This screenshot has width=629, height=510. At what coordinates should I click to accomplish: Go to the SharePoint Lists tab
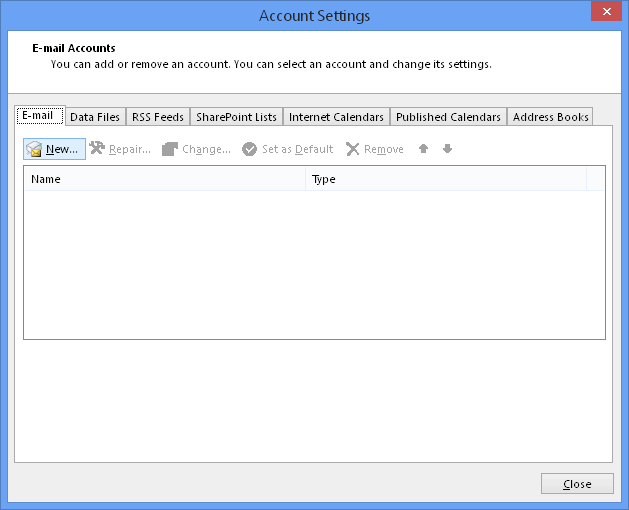(x=236, y=117)
